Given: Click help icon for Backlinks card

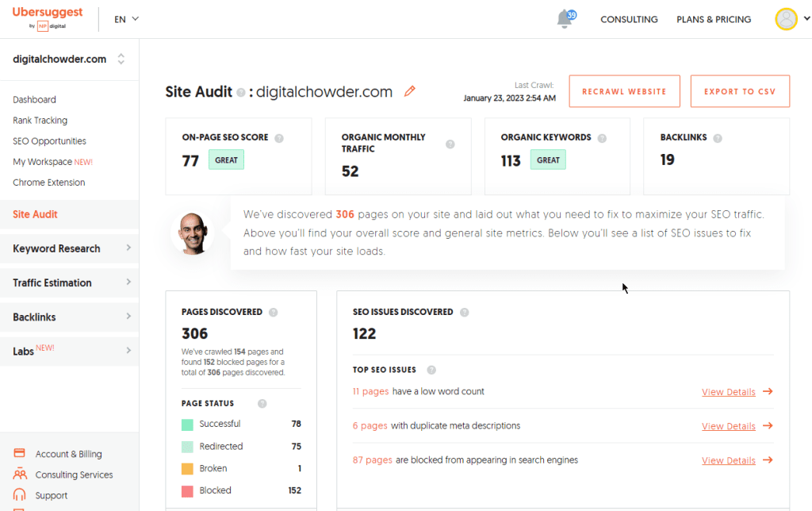Looking at the screenshot, I should click(717, 138).
